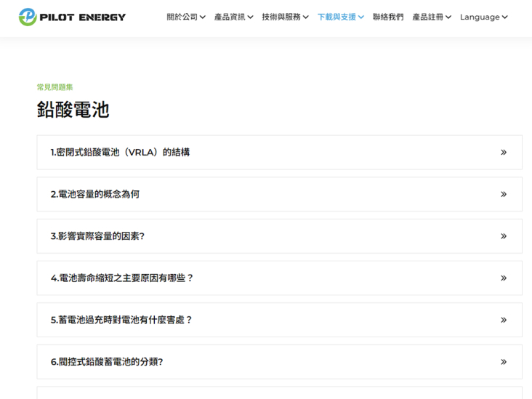The image size is (532, 399).
Task: Open the 技術與服務 menu
Action: pyautogui.click(x=285, y=17)
